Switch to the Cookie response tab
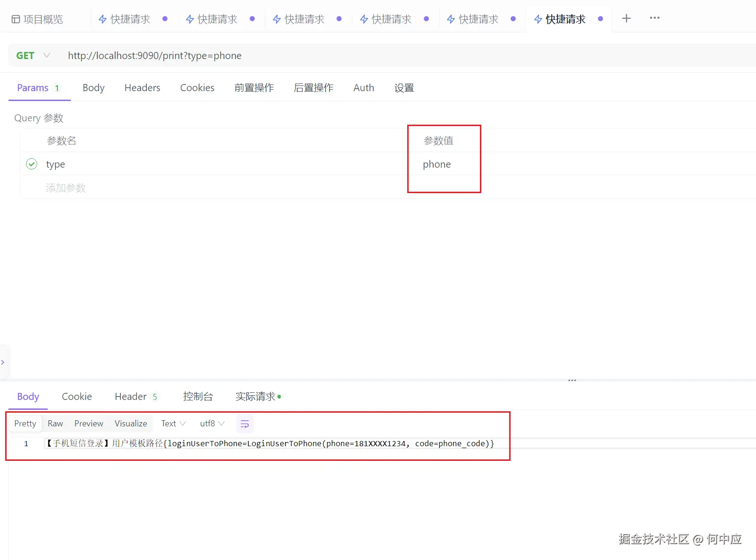 pos(76,397)
